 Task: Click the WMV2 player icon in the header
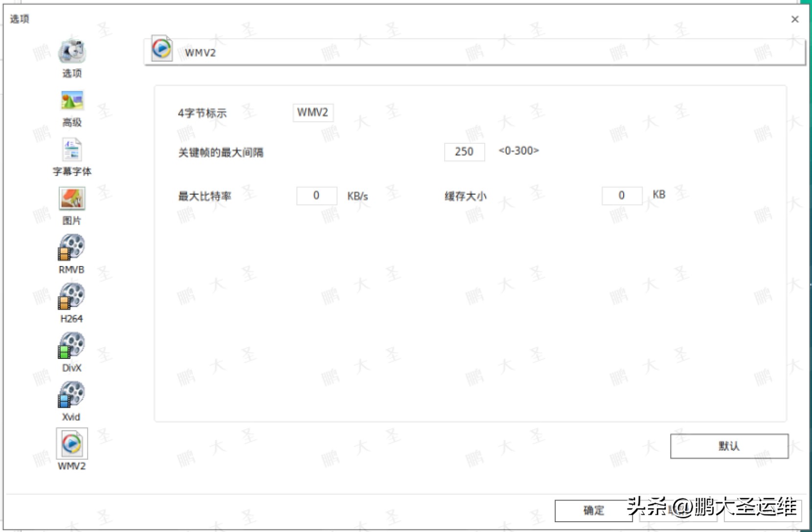coord(161,49)
